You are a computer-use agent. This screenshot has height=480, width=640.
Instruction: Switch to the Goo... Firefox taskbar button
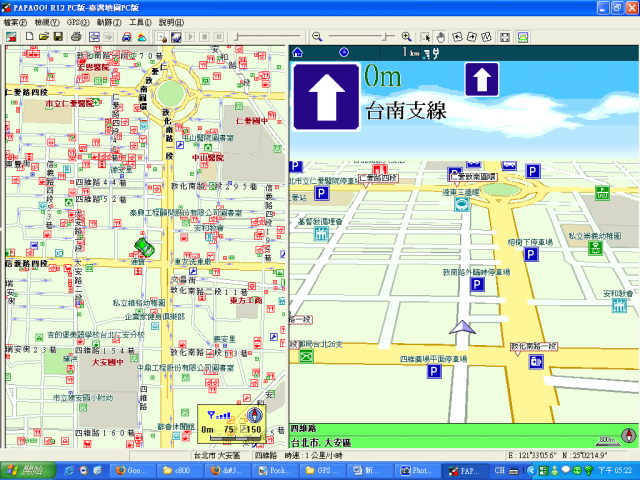133,471
